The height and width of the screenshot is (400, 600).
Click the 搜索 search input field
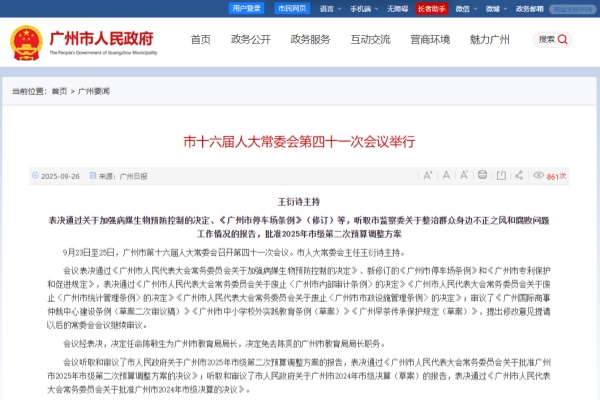546,40
